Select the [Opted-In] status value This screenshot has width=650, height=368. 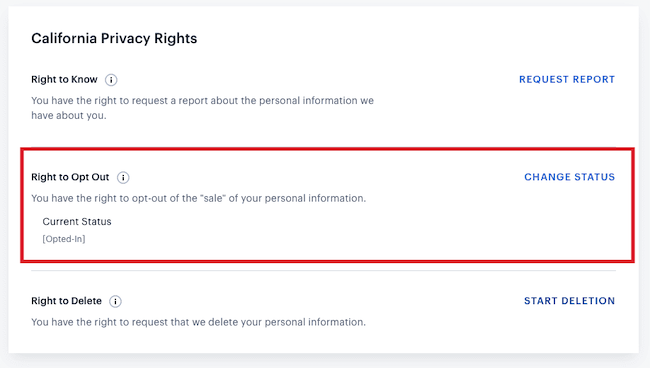pos(64,239)
